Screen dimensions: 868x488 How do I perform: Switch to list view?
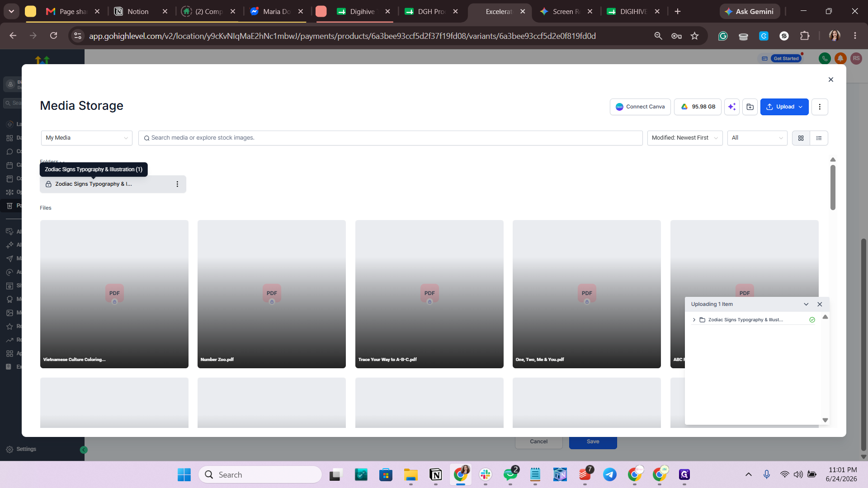pos(819,138)
